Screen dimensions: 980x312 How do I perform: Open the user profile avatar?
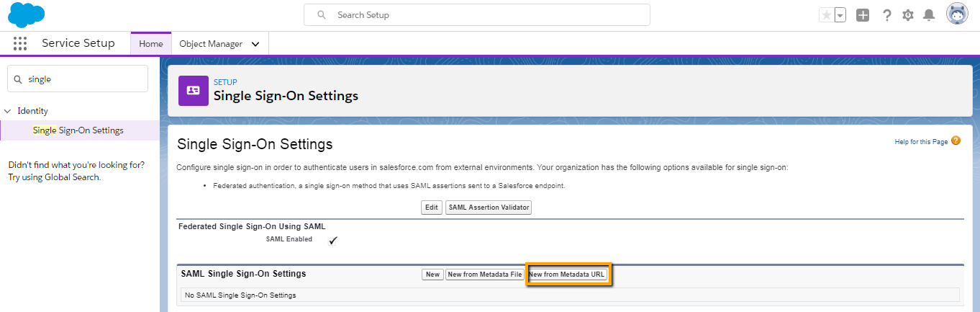click(x=958, y=14)
